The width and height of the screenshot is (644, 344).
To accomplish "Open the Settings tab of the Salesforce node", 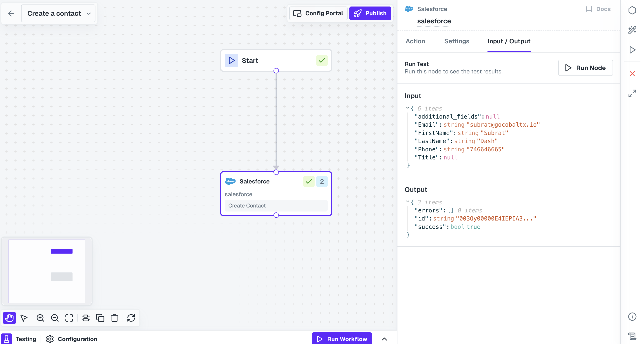I will pyautogui.click(x=457, y=41).
